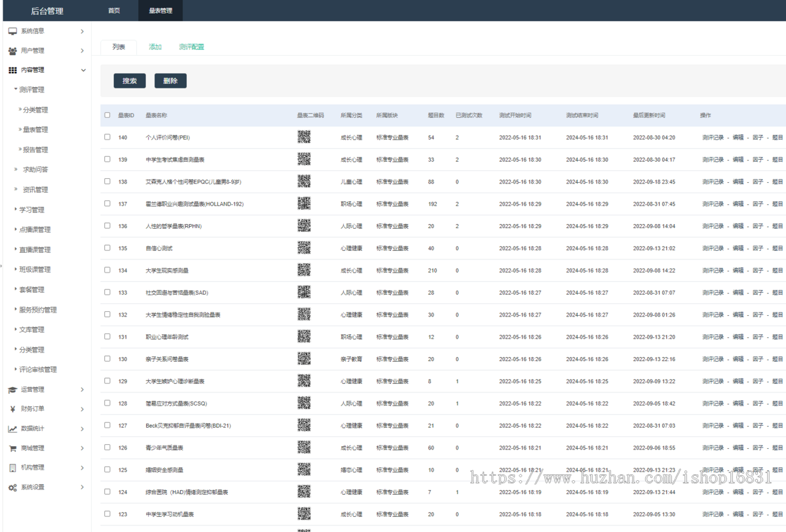Toggle the select-all checkbox in table header
This screenshot has width=786, height=532.
click(x=107, y=115)
